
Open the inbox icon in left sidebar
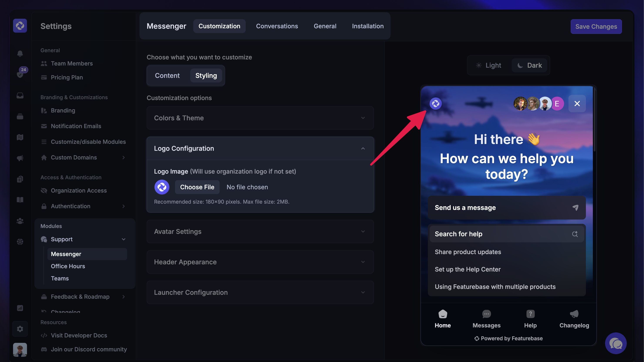click(x=20, y=96)
